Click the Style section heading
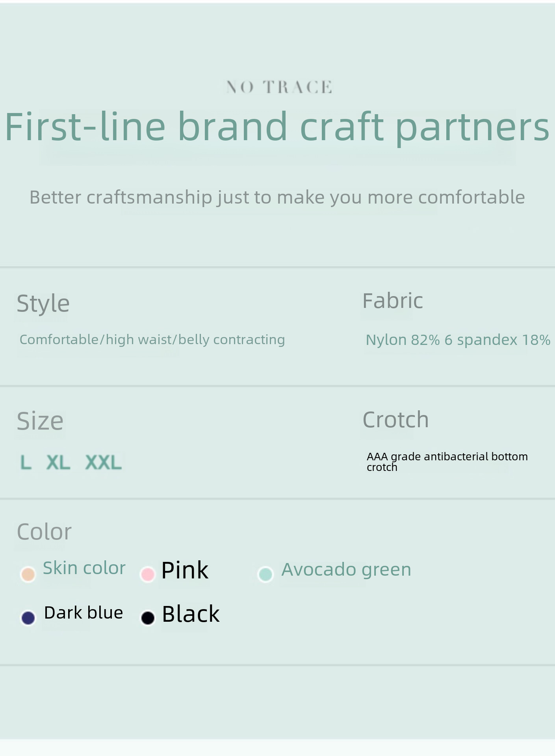The image size is (555, 756). pyautogui.click(x=43, y=303)
